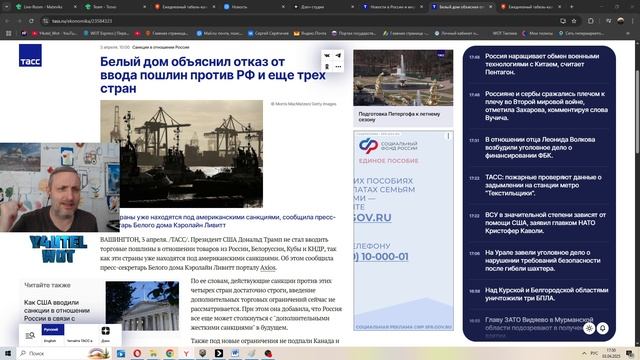
Task: Open browser profile avatar
Action: (621, 21)
